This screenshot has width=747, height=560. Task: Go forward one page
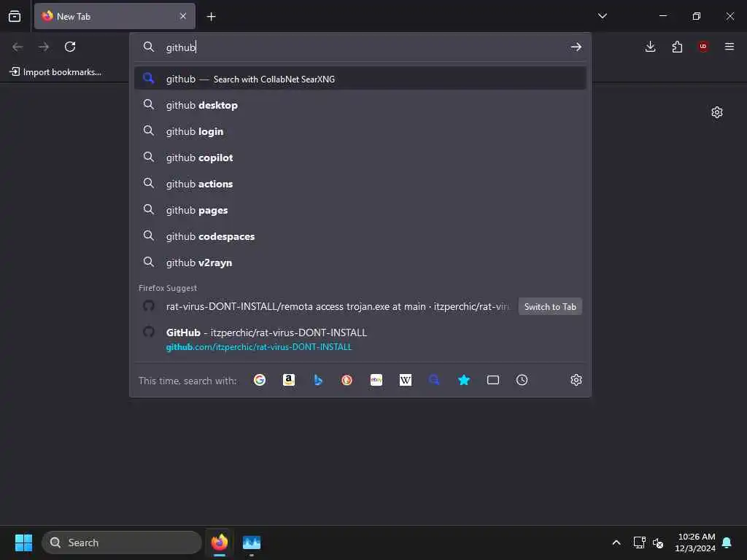pos(44,47)
